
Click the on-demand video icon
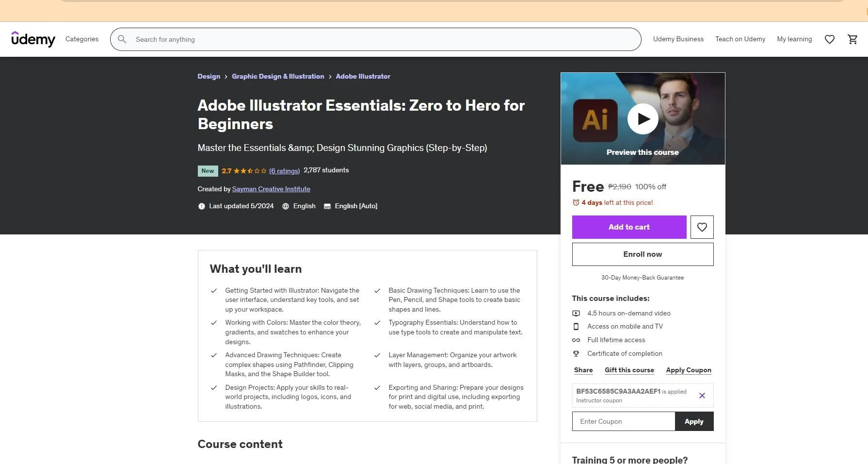pyautogui.click(x=576, y=314)
